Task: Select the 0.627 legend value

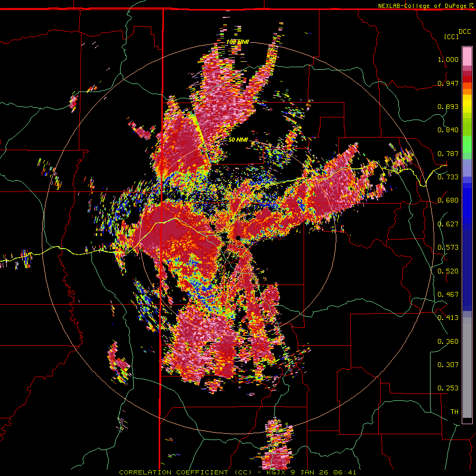Action: [x=448, y=224]
